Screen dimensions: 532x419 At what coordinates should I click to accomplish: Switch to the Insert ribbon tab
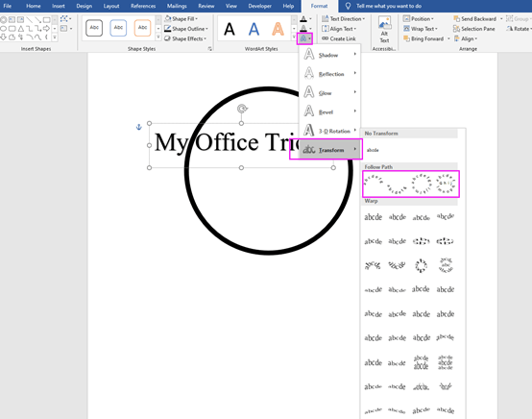coord(59,6)
